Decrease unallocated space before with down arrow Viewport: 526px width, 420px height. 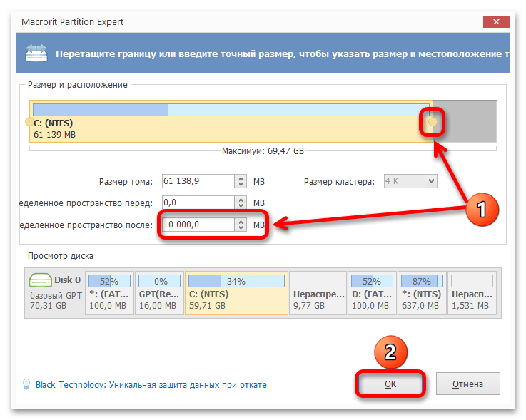[x=241, y=206]
